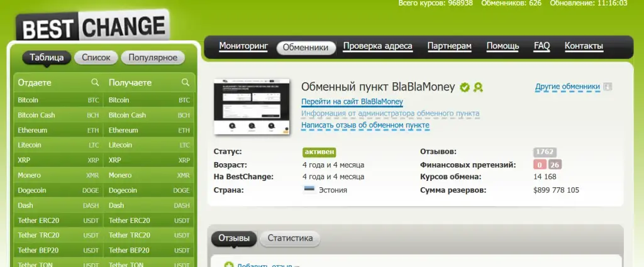This screenshot has height=267, width=644.
Task: Click the green verified checkmark badge
Action: [465, 87]
